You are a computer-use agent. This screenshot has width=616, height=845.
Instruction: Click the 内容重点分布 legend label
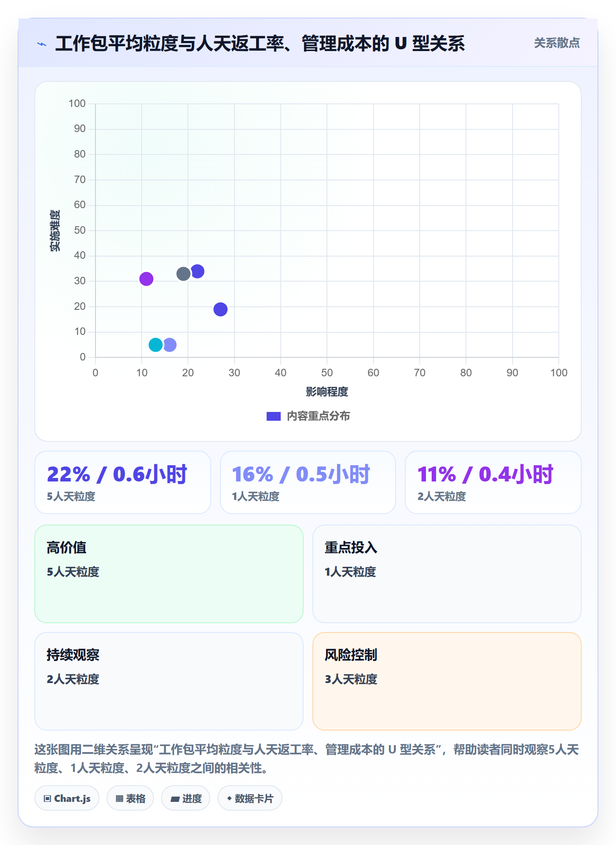[318, 416]
